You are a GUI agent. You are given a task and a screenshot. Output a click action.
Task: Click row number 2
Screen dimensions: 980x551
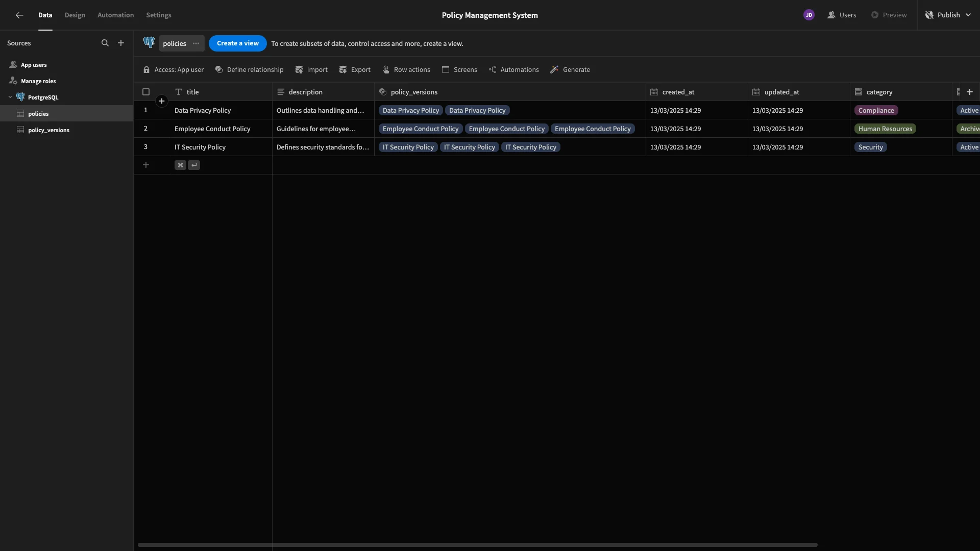point(145,129)
